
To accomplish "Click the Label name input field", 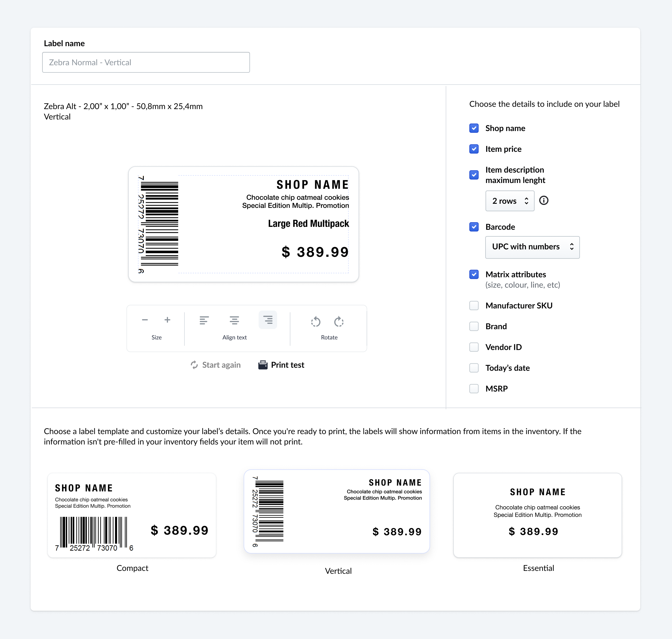I will click(146, 62).
